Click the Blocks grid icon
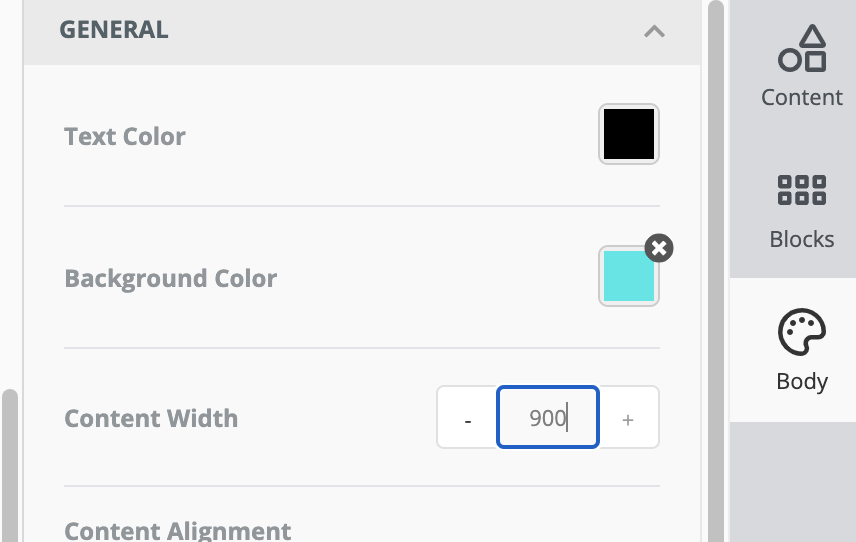Image resolution: width=856 pixels, height=542 pixels. tap(802, 190)
